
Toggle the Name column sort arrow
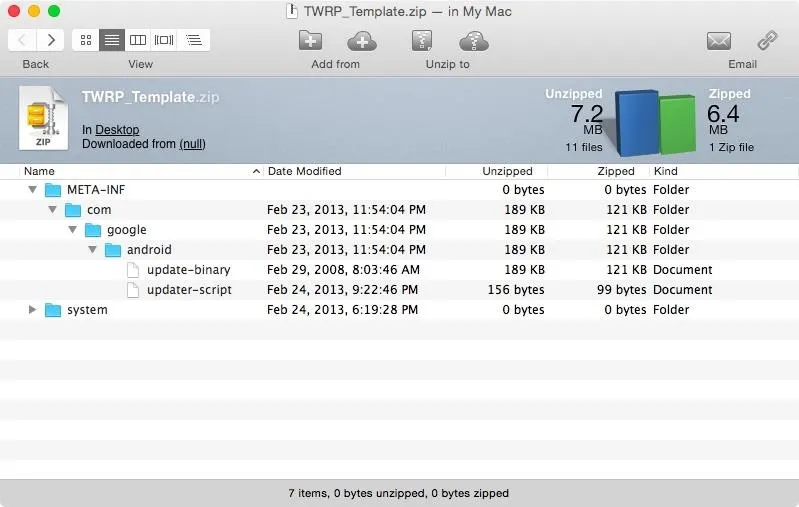point(256,171)
